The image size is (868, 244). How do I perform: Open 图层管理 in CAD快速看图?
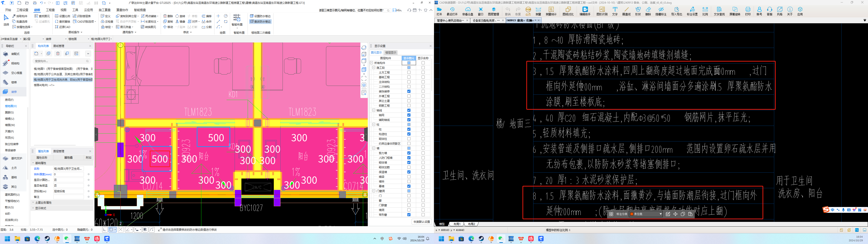(494, 12)
